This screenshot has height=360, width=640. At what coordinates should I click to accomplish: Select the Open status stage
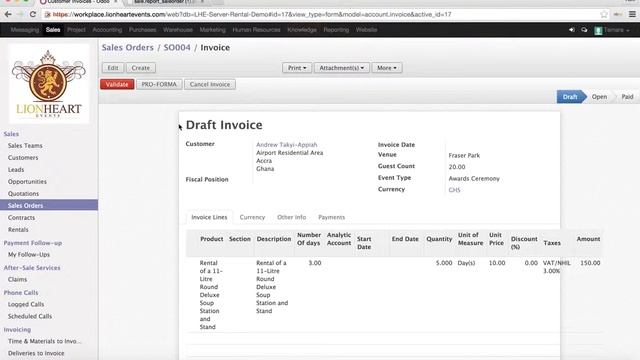coord(599,97)
